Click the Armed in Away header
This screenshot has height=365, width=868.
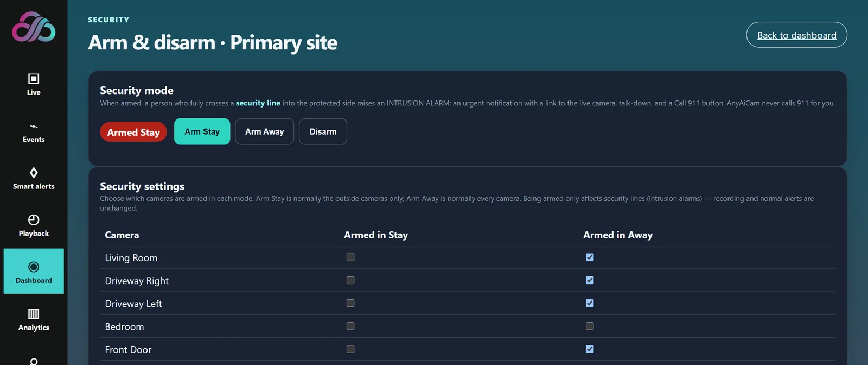(618, 235)
